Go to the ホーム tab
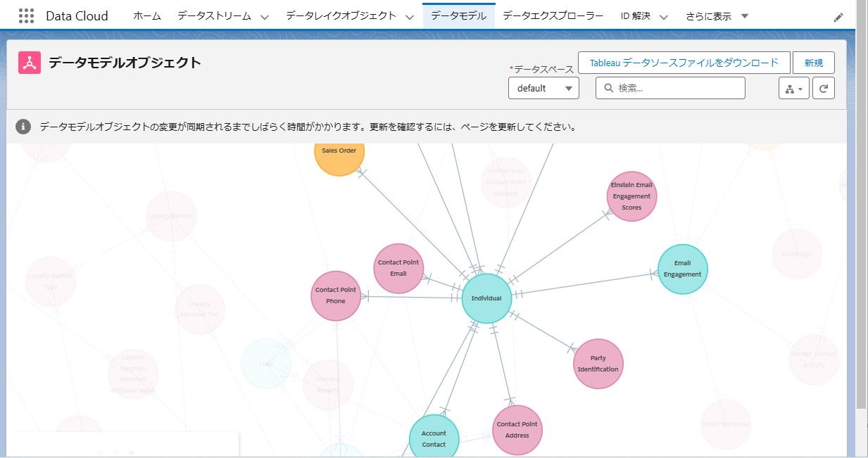The image size is (868, 458). tap(146, 16)
